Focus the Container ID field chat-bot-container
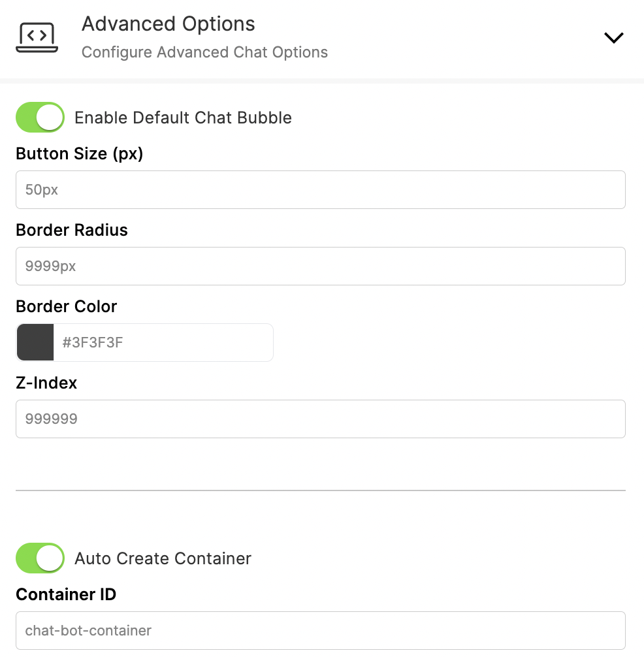 tap(321, 631)
